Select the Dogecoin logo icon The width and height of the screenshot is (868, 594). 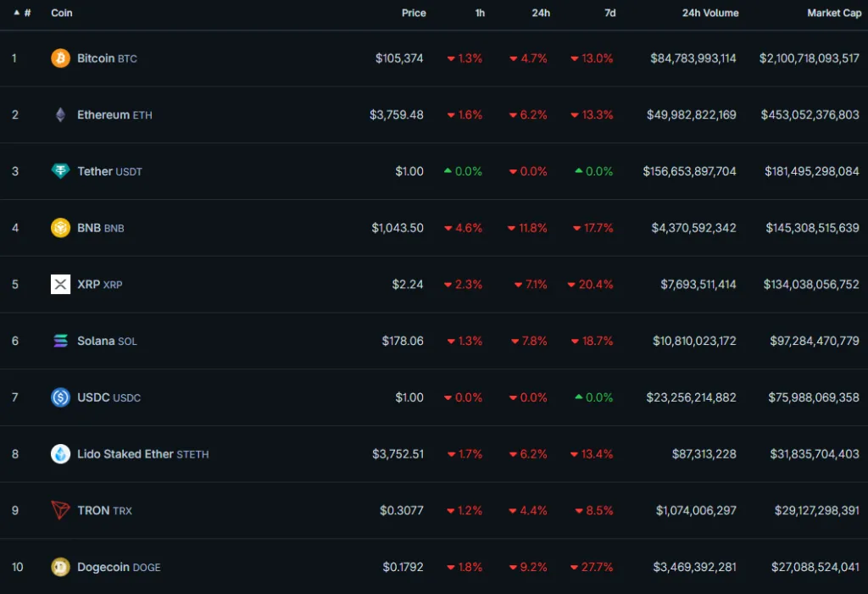pos(59,567)
